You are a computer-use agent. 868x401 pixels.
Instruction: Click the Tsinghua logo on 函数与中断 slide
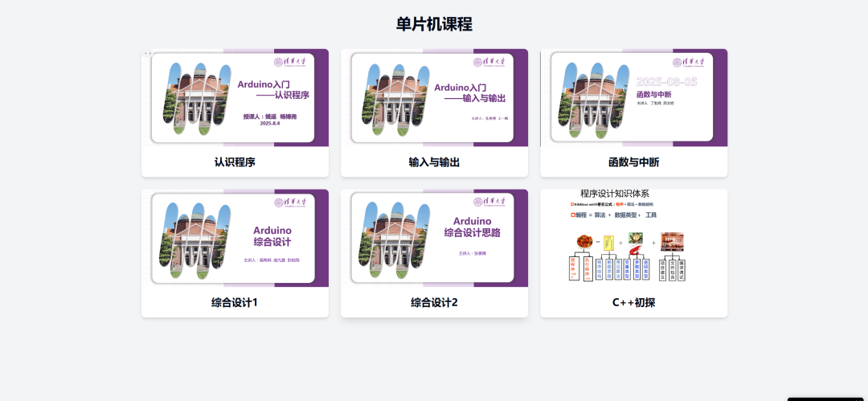pyautogui.click(x=689, y=63)
